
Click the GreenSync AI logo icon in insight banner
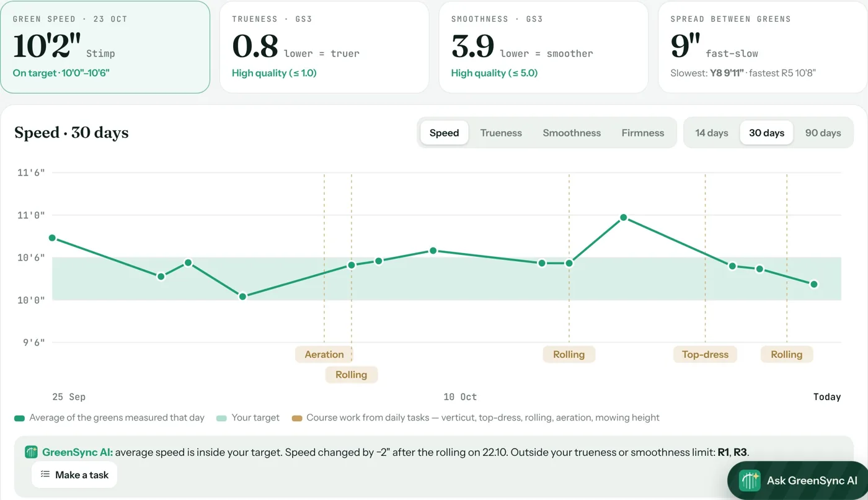pyautogui.click(x=31, y=452)
